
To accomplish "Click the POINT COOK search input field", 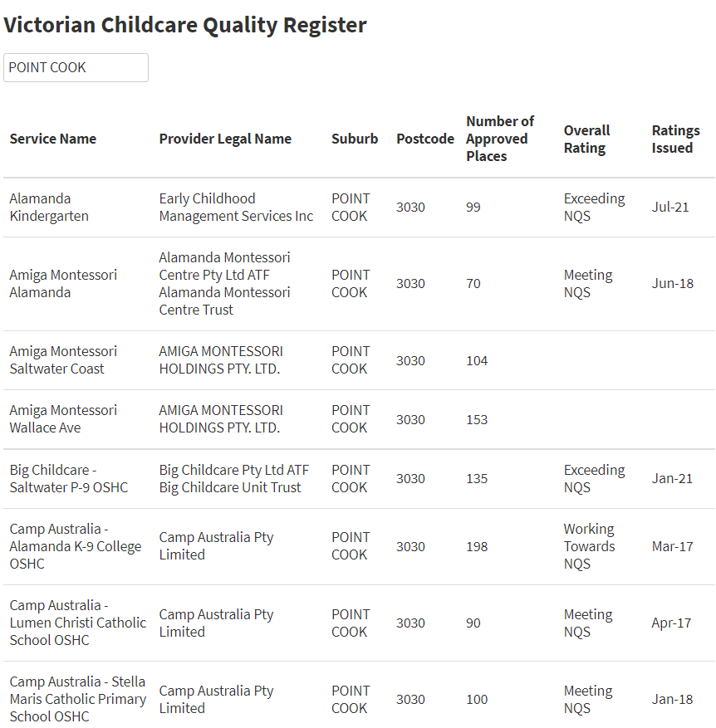I will [76, 68].
